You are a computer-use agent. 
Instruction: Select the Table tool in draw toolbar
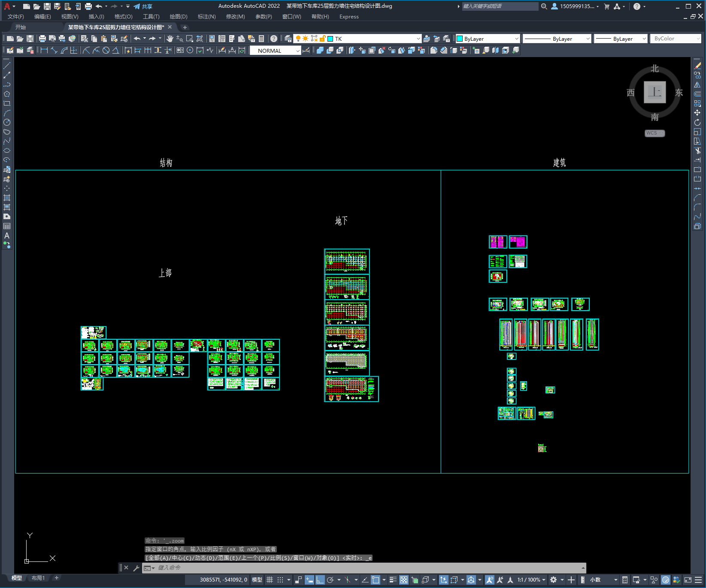pyautogui.click(x=7, y=226)
